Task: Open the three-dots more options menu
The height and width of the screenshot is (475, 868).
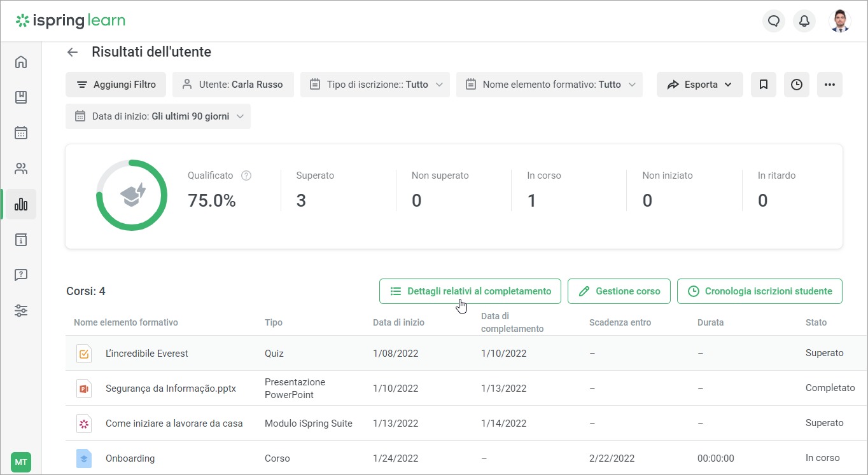Action: click(x=829, y=85)
